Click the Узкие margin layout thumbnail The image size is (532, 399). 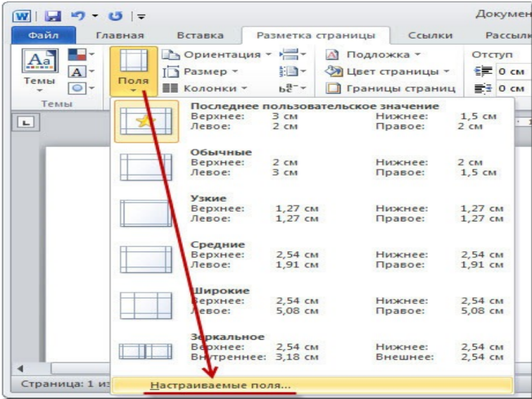[x=146, y=214]
